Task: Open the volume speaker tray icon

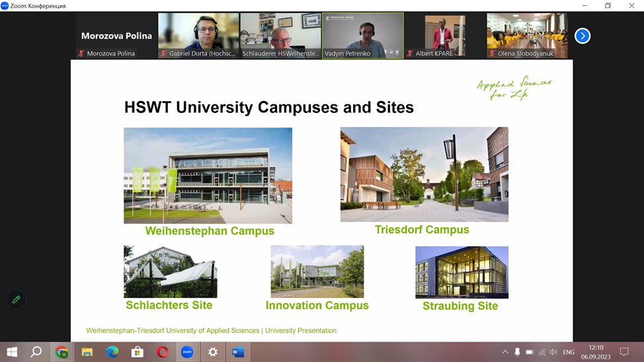Action: coord(553,352)
